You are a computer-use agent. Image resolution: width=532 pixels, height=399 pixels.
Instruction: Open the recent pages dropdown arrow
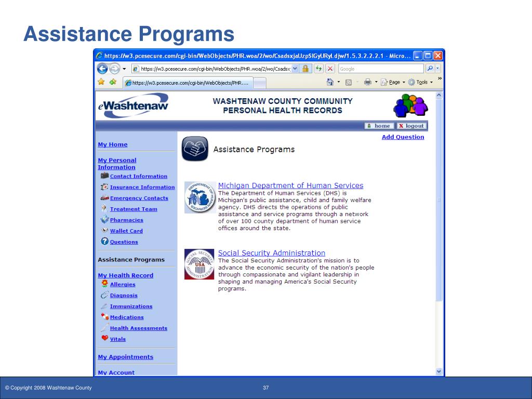point(124,69)
